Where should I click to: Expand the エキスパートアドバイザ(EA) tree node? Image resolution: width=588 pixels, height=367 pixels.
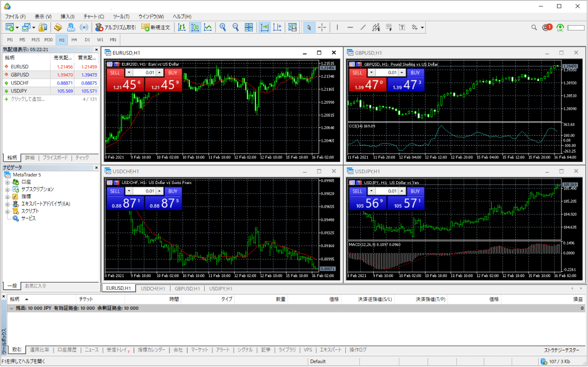pos(7,204)
